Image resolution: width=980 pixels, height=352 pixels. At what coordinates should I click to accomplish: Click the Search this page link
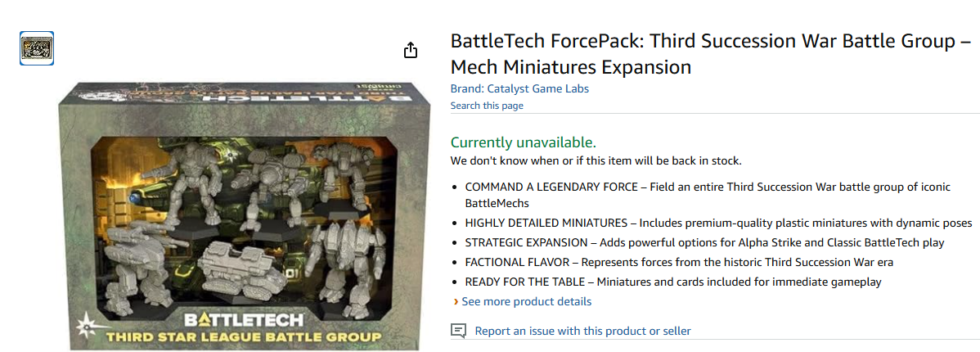point(487,106)
